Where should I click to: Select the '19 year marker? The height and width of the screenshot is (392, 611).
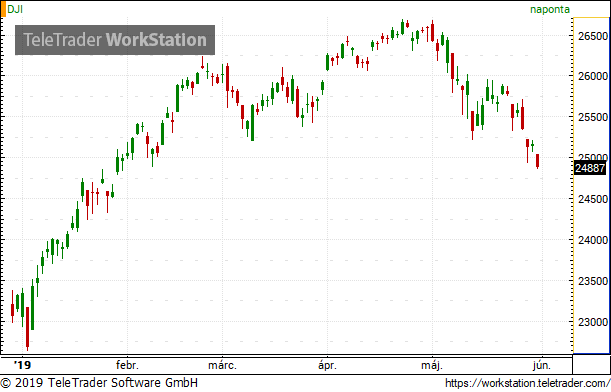[22, 365]
